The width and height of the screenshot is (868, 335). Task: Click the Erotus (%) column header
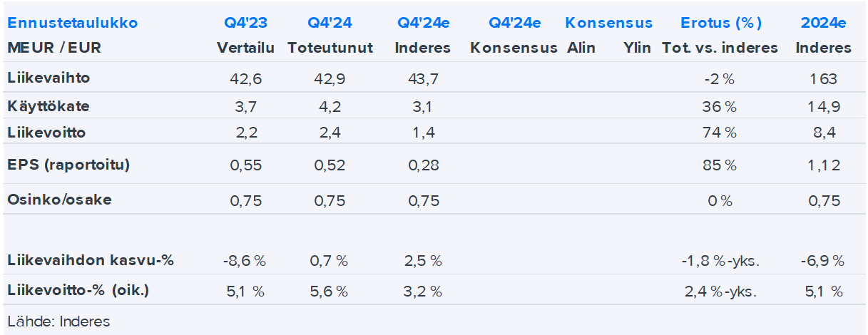click(x=720, y=23)
